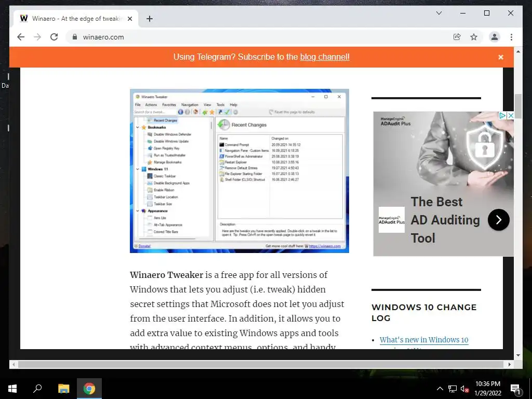Screen dimensions: 532x399
Task: Open 'What's new in Windows 10' link
Action: 424,340
